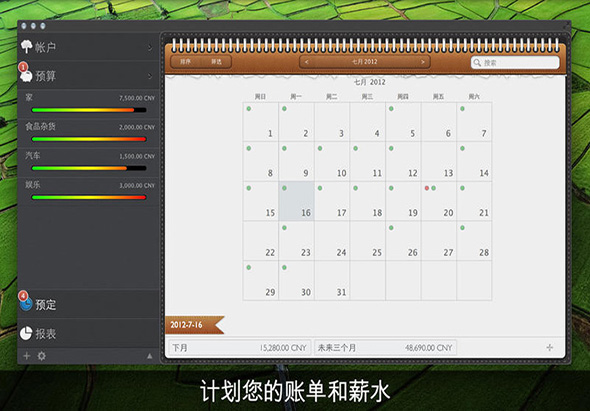Screen dimensions: 590x411
Task: Click the 周日 weekday header
Action: [x=260, y=97]
